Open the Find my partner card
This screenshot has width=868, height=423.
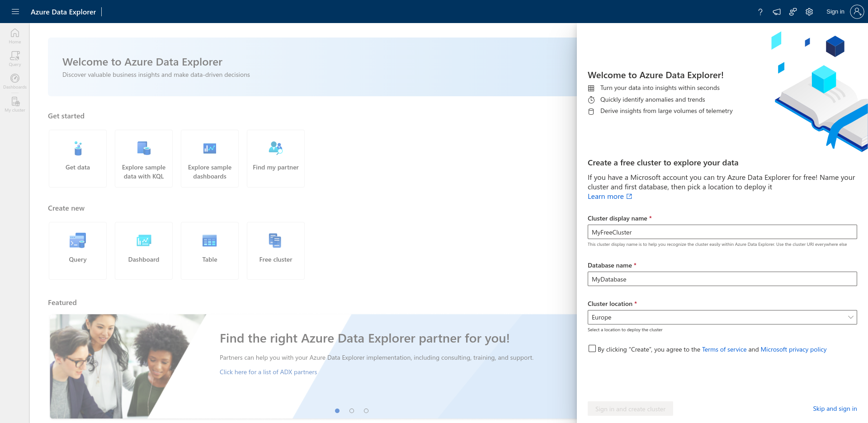pyautogui.click(x=276, y=159)
